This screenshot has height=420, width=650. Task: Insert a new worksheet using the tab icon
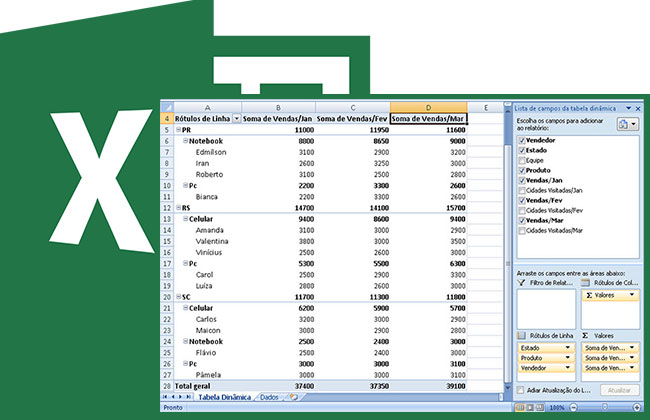coord(293,397)
